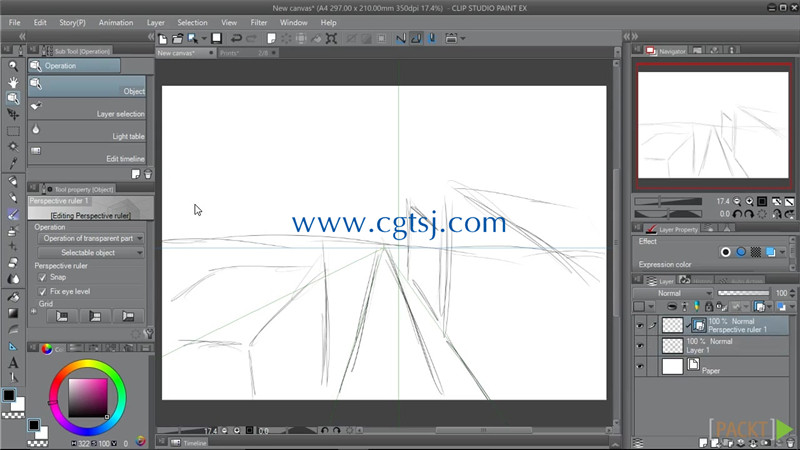Select the Eyedropper tool
Image resolution: width=800 pixels, height=450 pixels.
[x=13, y=163]
